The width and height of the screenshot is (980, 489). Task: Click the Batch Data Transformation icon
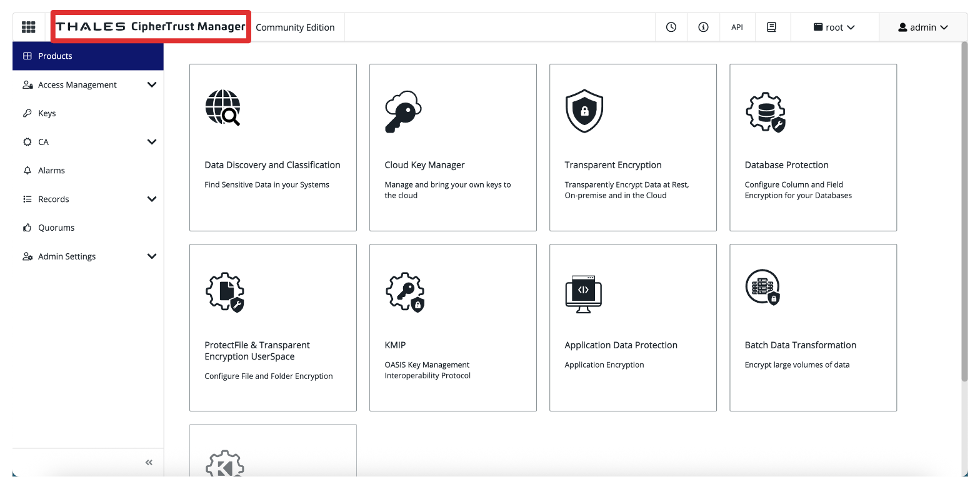pos(762,288)
